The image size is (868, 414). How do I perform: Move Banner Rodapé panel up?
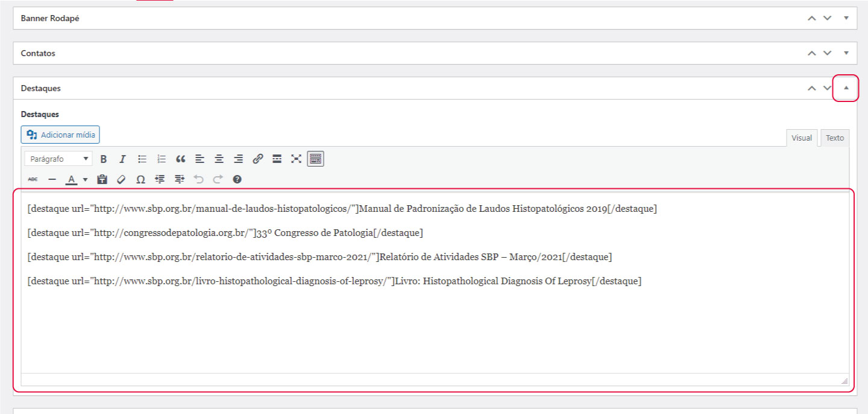click(812, 18)
